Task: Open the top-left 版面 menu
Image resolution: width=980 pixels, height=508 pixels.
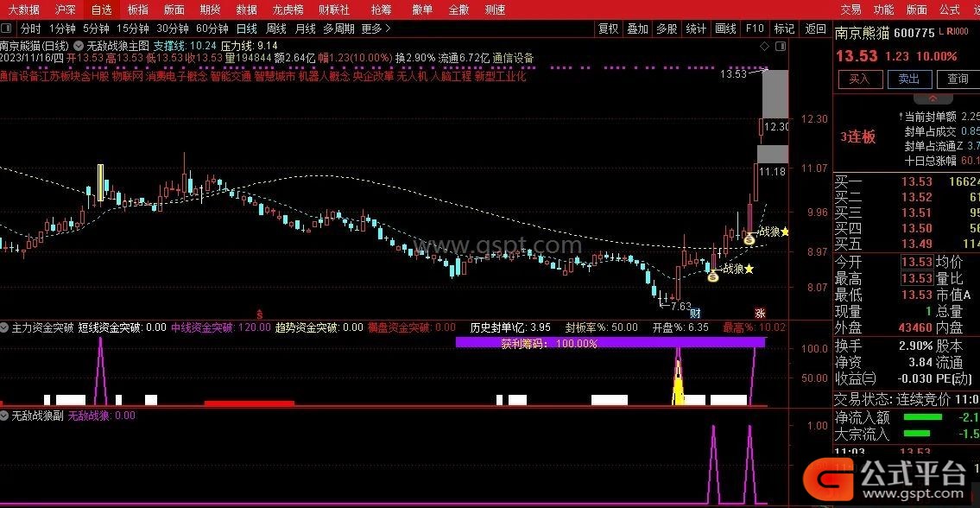Action: click(x=174, y=10)
